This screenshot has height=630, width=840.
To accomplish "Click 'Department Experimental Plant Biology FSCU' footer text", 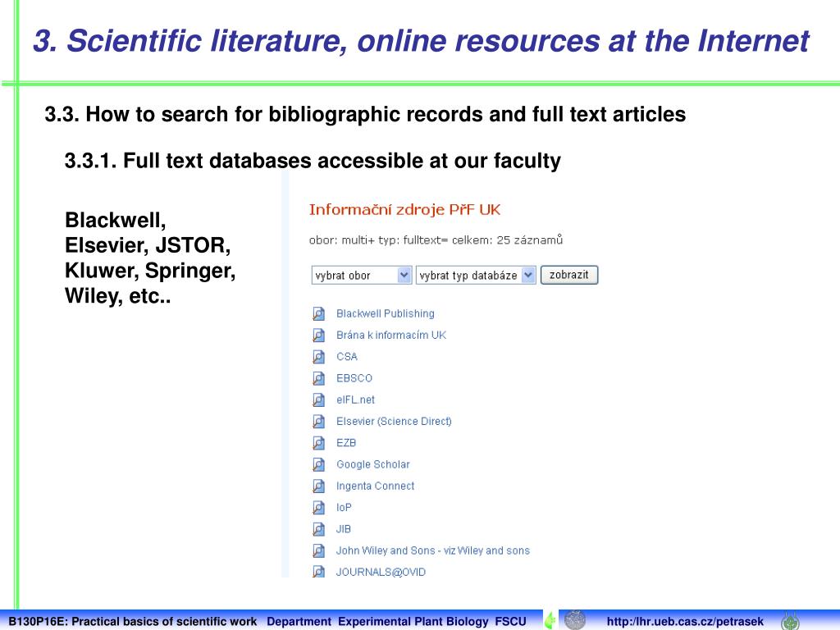I will pos(396,622).
